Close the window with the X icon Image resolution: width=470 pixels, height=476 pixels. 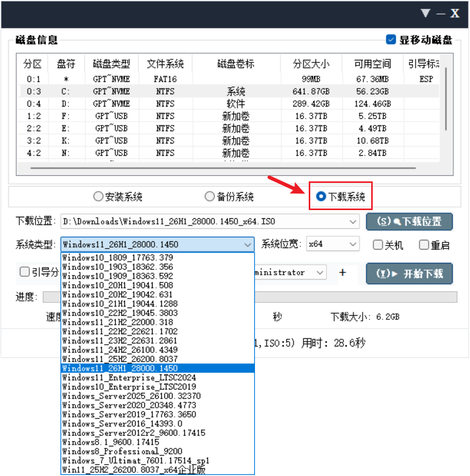pos(455,13)
